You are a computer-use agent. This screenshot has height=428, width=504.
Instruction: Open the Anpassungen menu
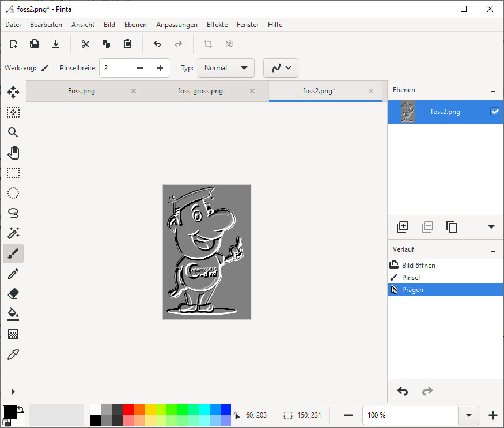click(x=177, y=25)
